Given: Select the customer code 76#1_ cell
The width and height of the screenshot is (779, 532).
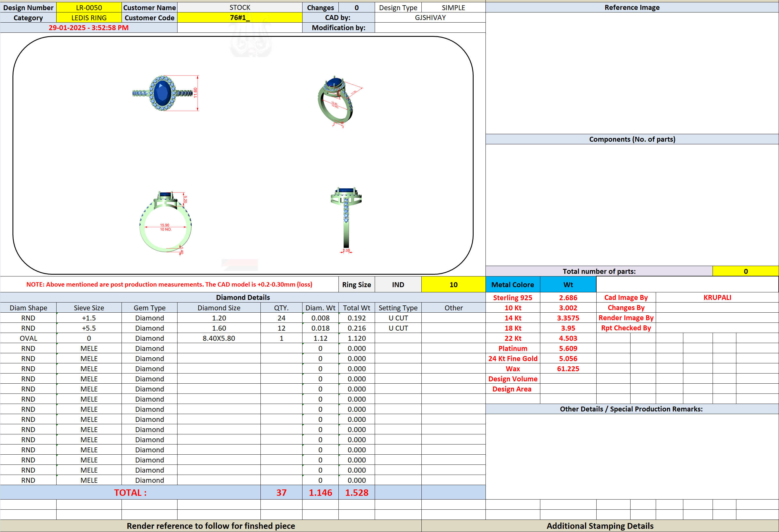Looking at the screenshot, I should point(240,18).
